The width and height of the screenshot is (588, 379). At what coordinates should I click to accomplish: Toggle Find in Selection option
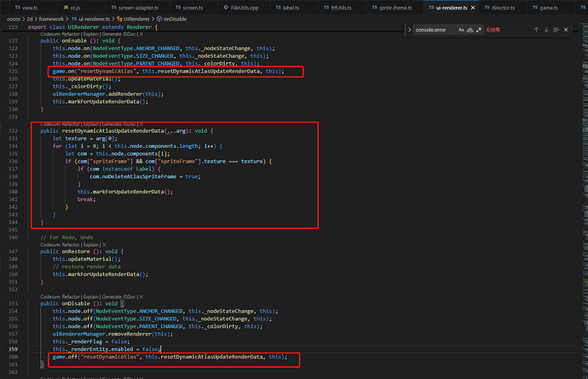(x=556, y=30)
